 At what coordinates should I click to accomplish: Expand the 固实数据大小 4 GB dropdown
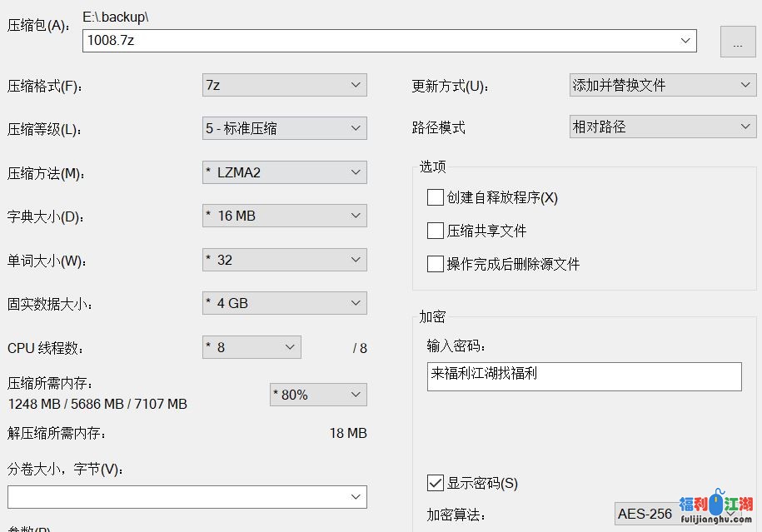point(284,303)
